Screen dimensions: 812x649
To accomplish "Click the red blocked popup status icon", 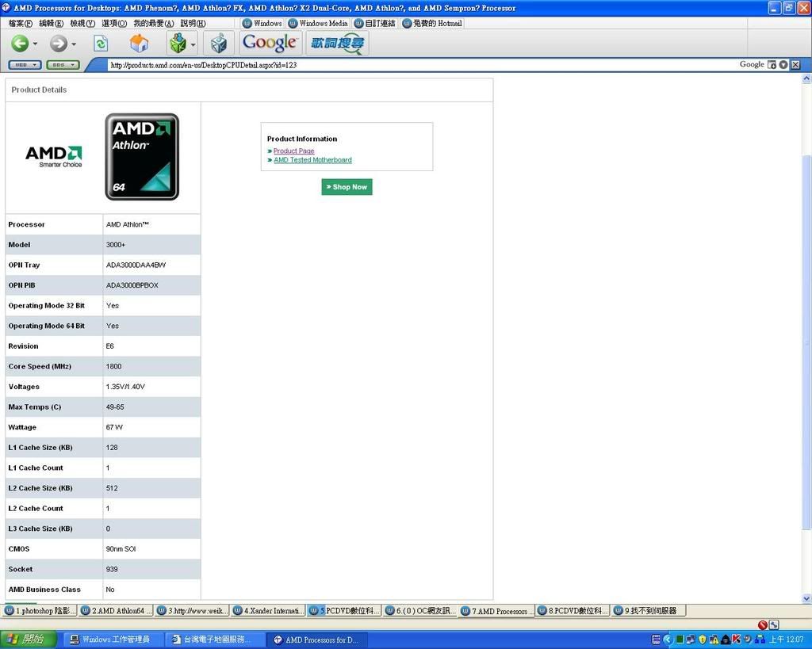I will point(762,624).
